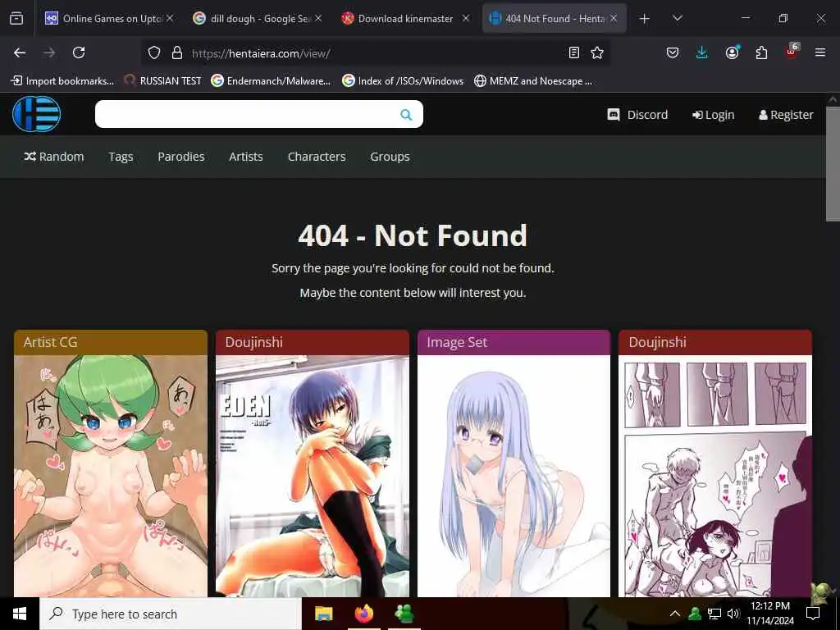Open the Parodies menu item
The height and width of the screenshot is (630, 840).
pyautogui.click(x=181, y=157)
